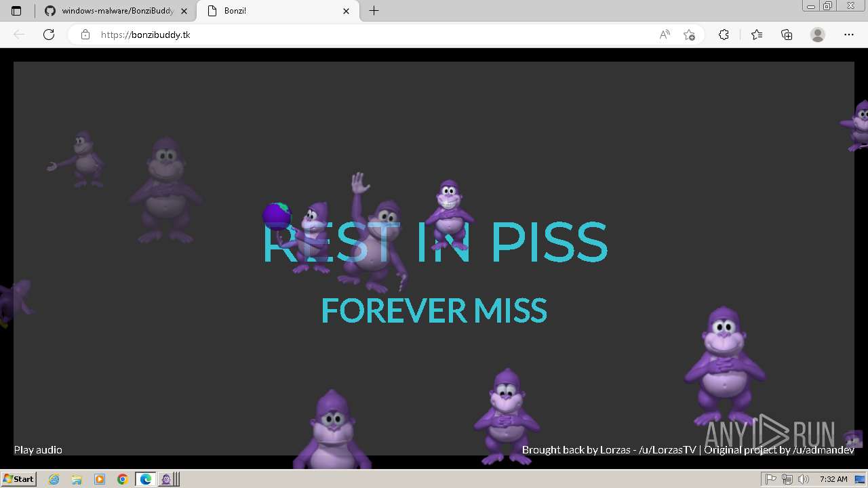Open the volume speaker tray icon
The height and width of the screenshot is (488, 868).
[x=804, y=479]
